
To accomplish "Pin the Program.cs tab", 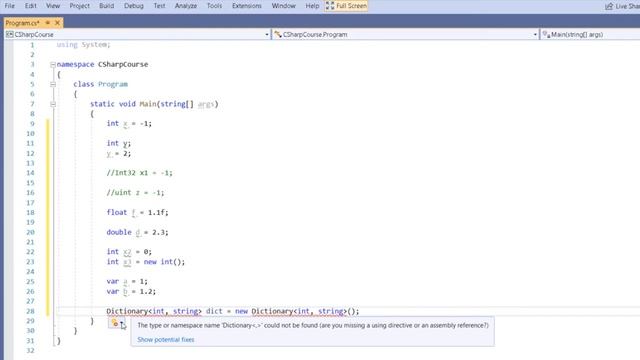I will pos(48,23).
